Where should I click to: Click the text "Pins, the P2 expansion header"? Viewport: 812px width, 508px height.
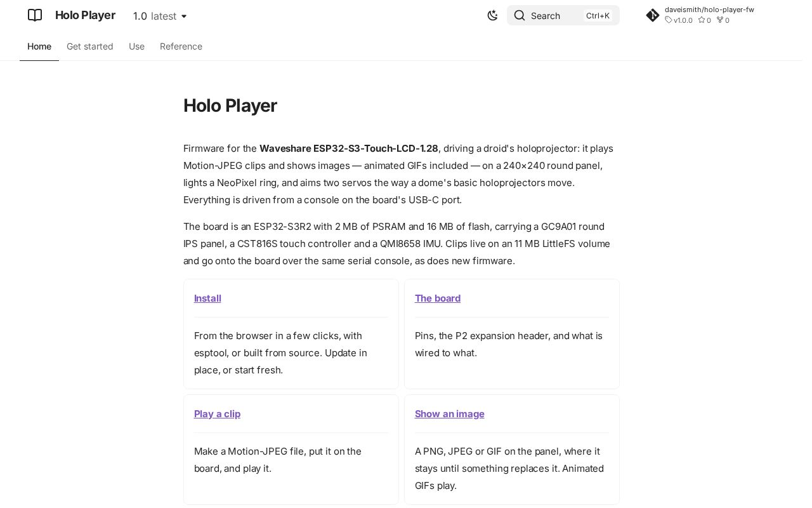482,336
